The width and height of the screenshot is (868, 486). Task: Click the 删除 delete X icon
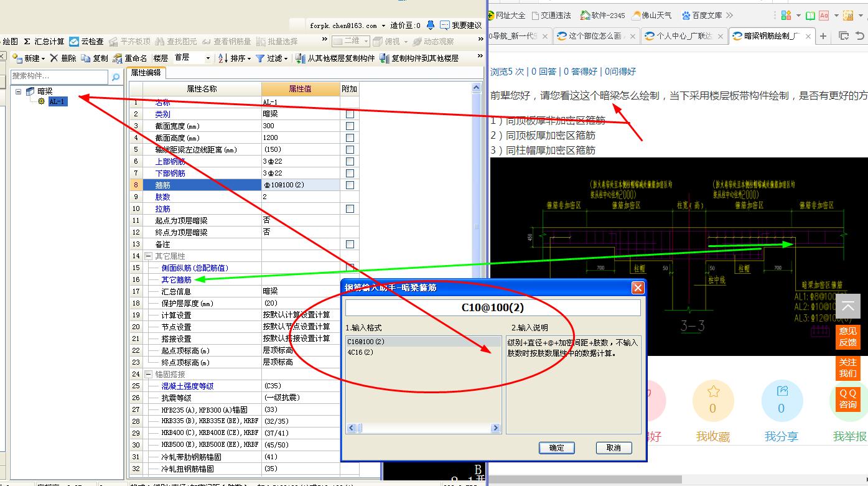click(54, 58)
